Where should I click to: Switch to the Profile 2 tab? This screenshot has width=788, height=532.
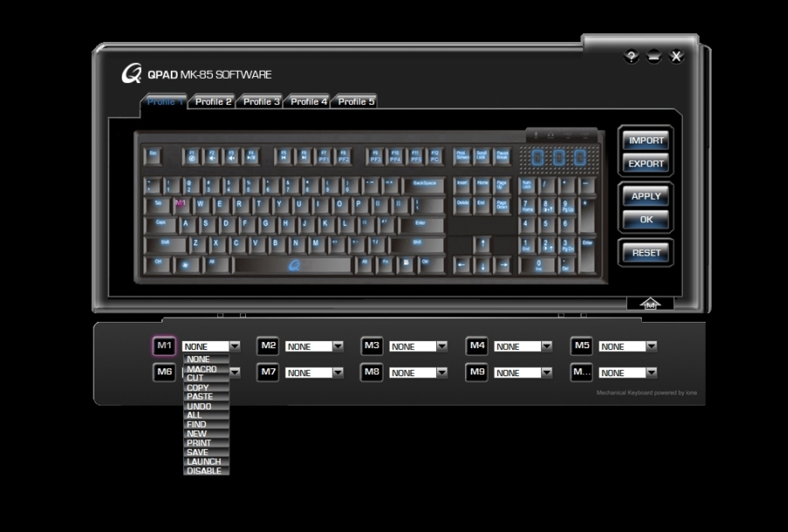pos(213,101)
